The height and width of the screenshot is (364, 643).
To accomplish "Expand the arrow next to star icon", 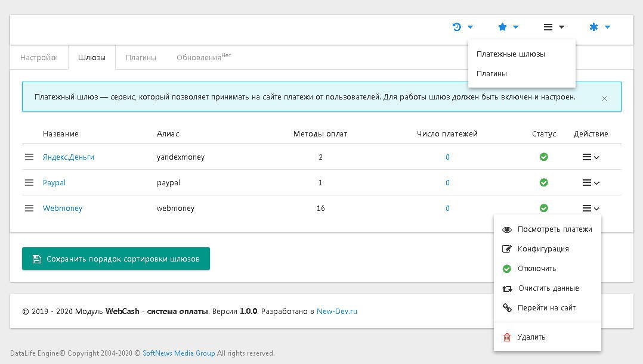I will pyautogui.click(x=516, y=27).
